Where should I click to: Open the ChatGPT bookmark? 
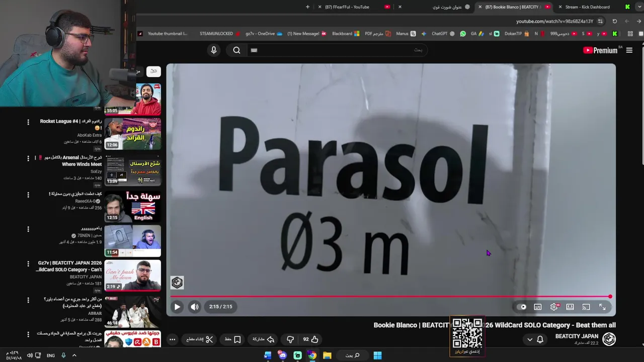(443, 34)
